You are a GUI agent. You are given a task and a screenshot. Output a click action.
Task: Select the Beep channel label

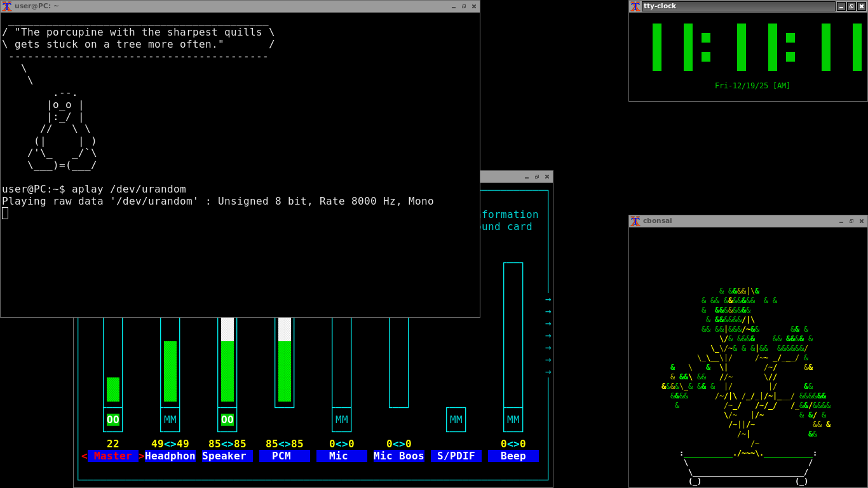click(513, 456)
